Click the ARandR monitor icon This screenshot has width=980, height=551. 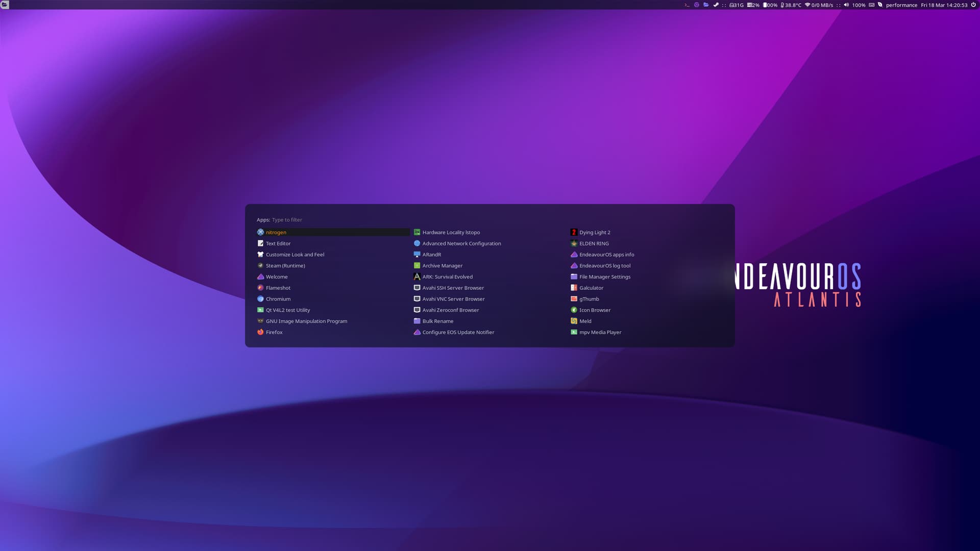tap(417, 255)
